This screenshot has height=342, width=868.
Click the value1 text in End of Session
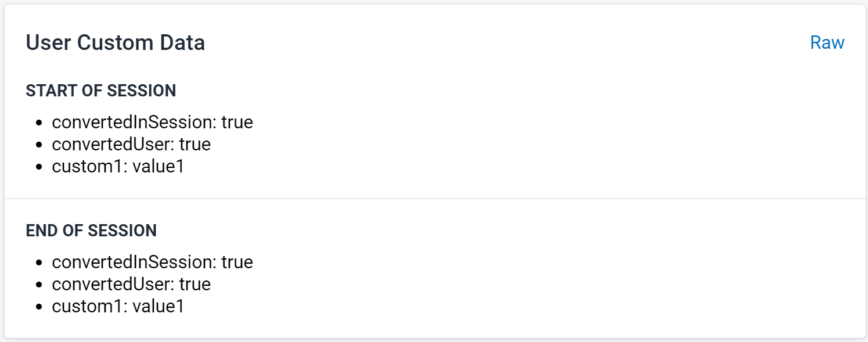pyautogui.click(x=159, y=307)
